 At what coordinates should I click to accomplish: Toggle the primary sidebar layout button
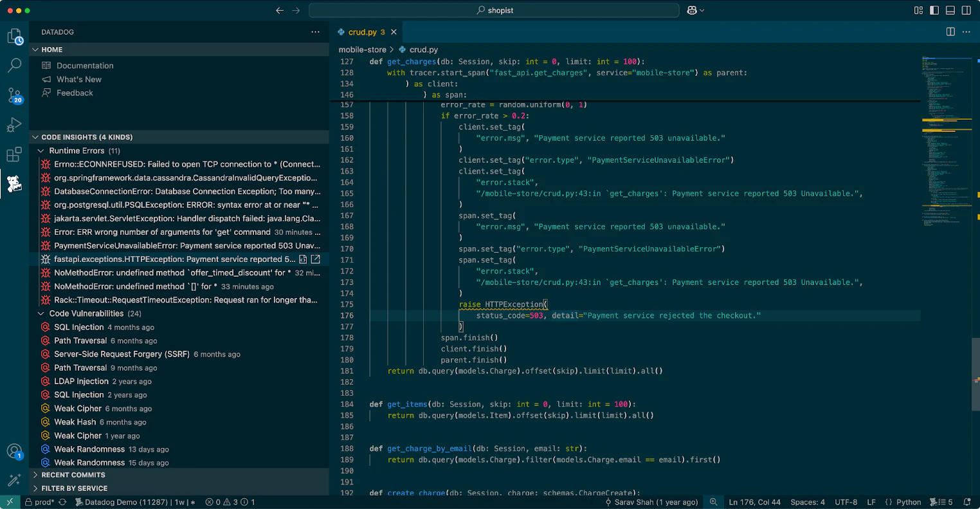pyautogui.click(x=935, y=10)
